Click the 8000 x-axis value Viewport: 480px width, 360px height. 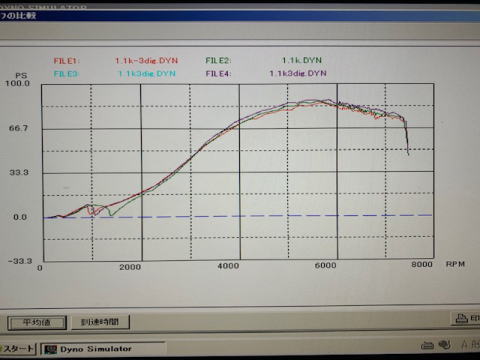pyautogui.click(x=422, y=264)
